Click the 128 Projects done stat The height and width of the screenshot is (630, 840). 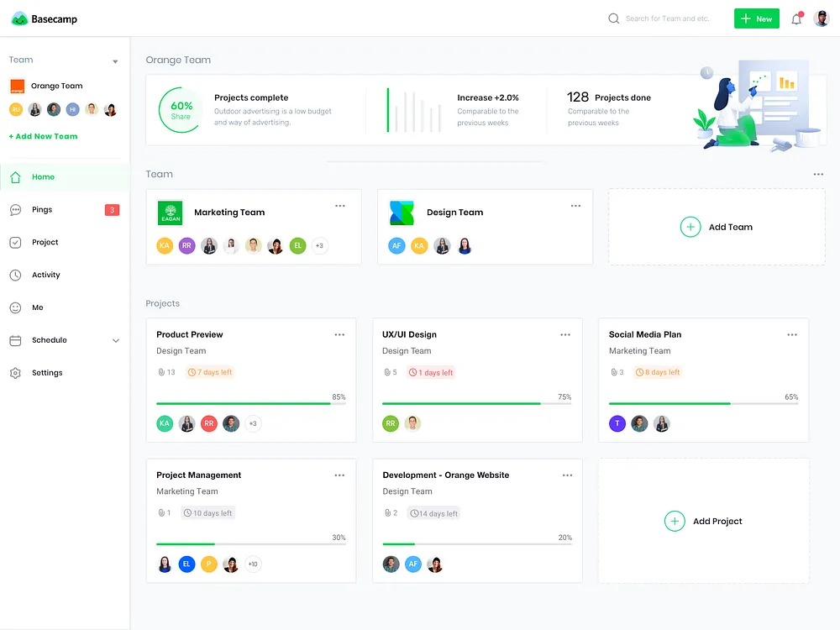[609, 97]
